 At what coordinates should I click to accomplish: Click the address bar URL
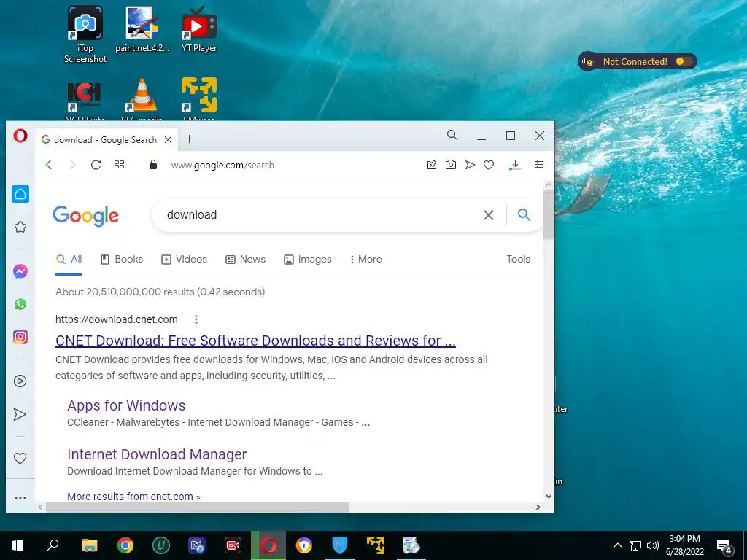tap(222, 166)
